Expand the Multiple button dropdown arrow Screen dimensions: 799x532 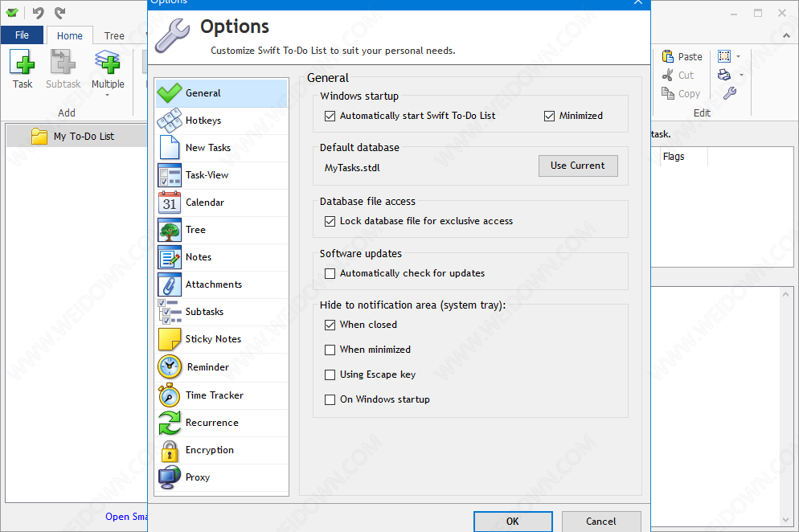point(107,96)
